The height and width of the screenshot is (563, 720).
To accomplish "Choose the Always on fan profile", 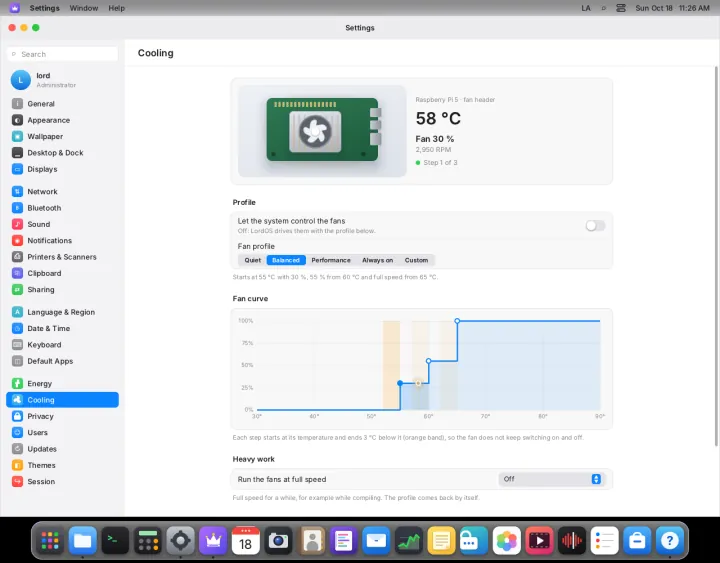I will coord(377,260).
